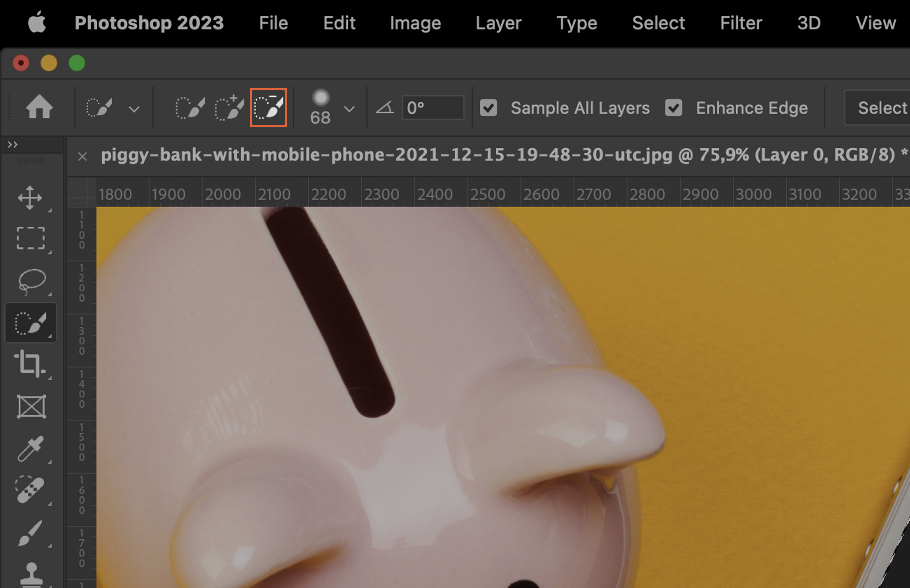Expand the collapsed toolbar double-arrow

(12, 145)
